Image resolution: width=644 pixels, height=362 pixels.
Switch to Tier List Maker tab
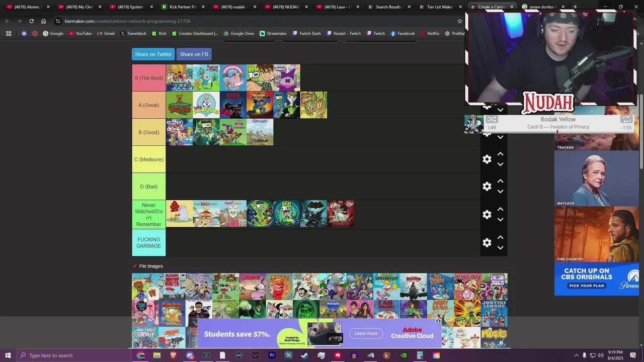(440, 7)
